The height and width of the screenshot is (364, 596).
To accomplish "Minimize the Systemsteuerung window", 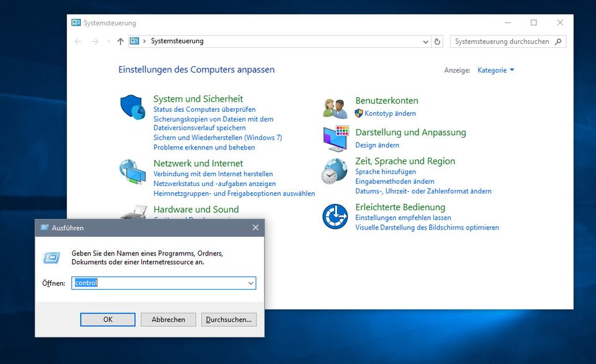I will coord(508,23).
